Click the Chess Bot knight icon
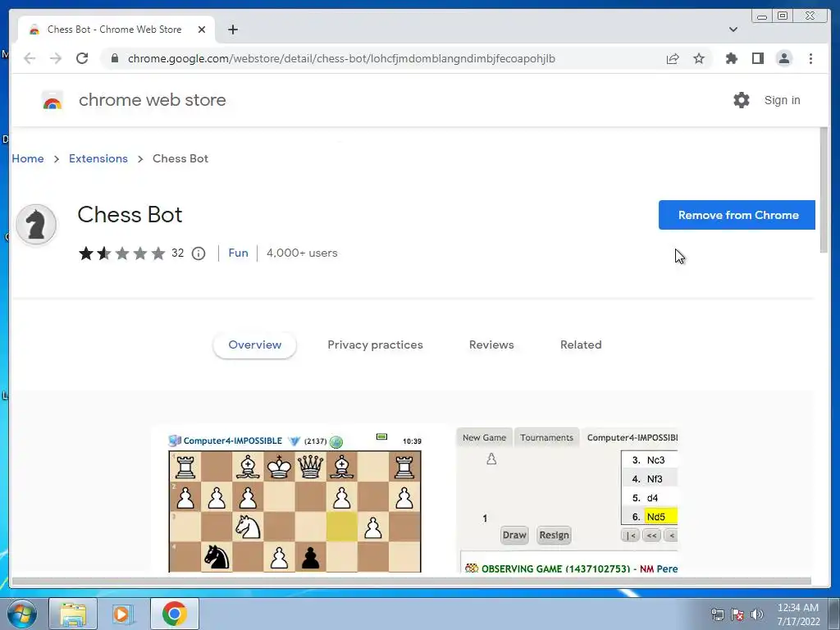 point(36,225)
